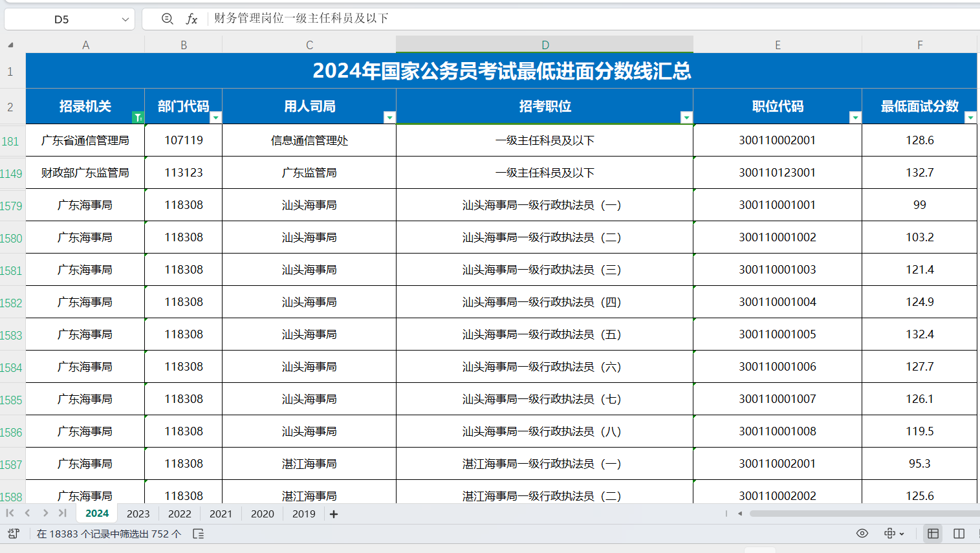
Task: Click score cell 128.6
Action: point(920,140)
